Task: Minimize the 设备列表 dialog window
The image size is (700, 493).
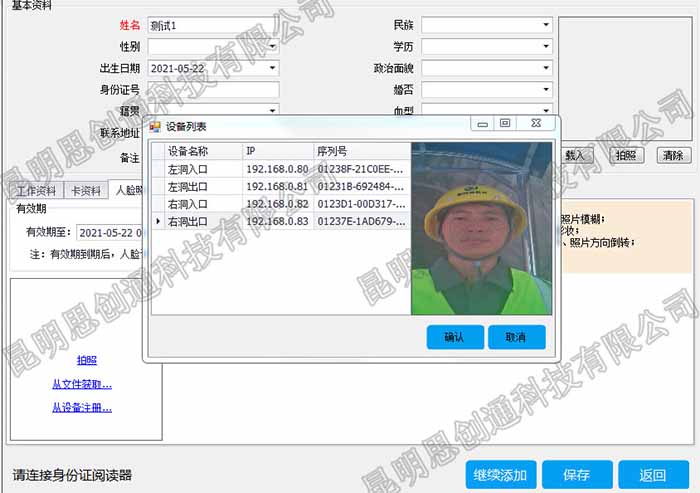Action: (x=481, y=124)
